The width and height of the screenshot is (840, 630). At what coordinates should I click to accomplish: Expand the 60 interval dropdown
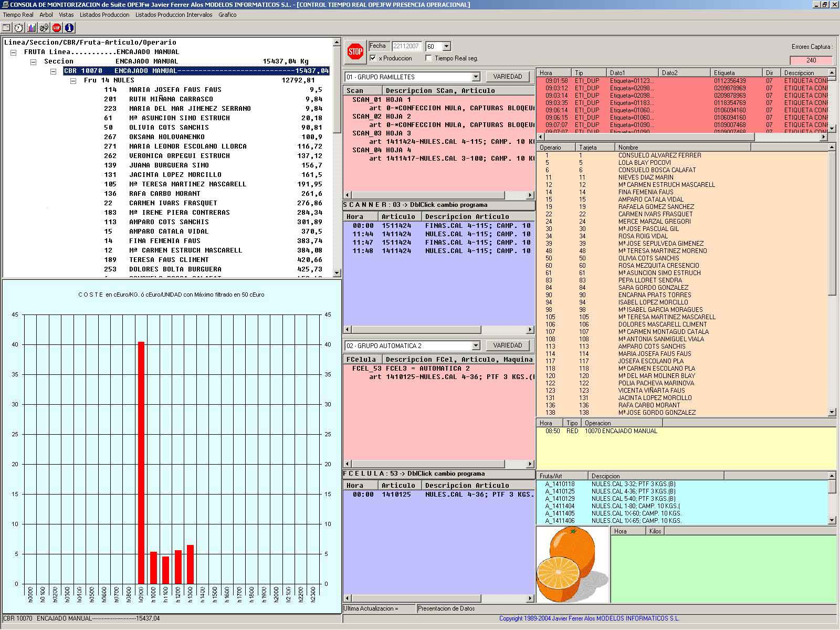(446, 47)
